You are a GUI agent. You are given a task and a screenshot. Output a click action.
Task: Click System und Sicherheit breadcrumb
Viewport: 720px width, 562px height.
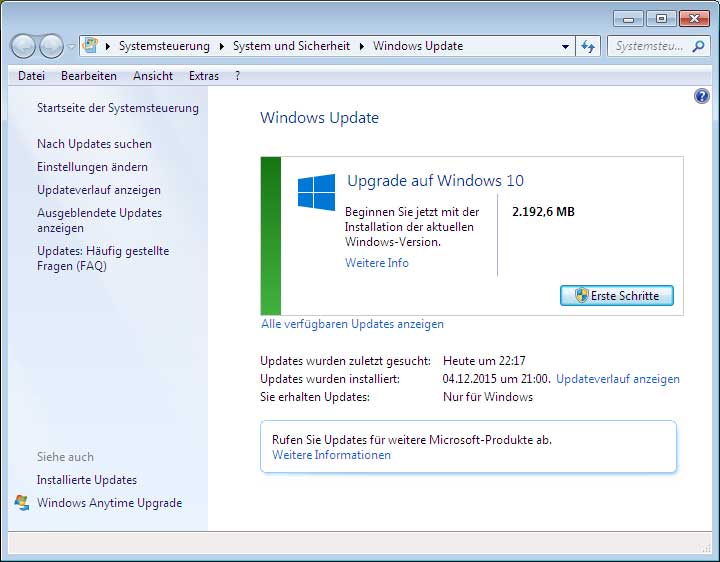291,46
